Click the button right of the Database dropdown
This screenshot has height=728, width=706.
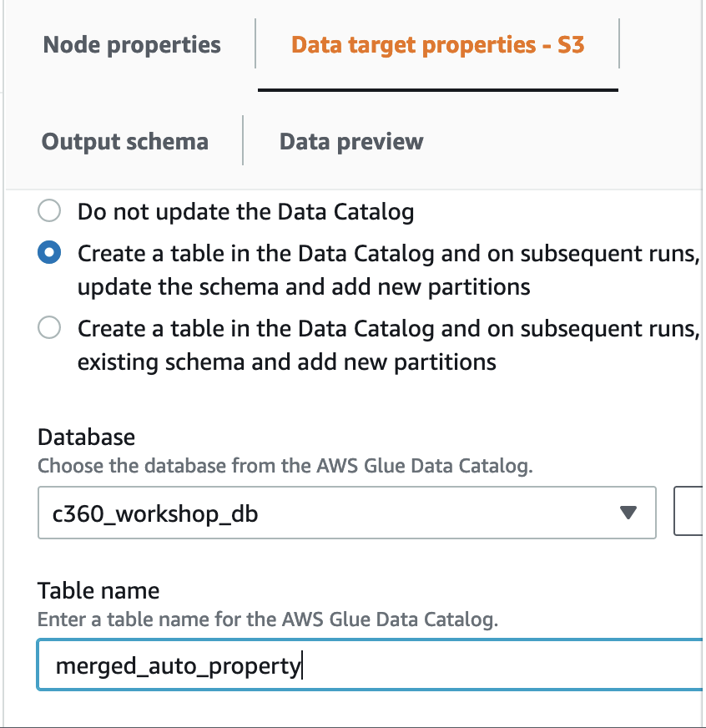689,513
